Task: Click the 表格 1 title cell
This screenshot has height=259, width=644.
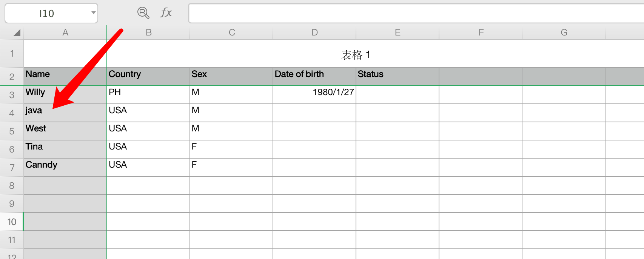Action: click(355, 54)
